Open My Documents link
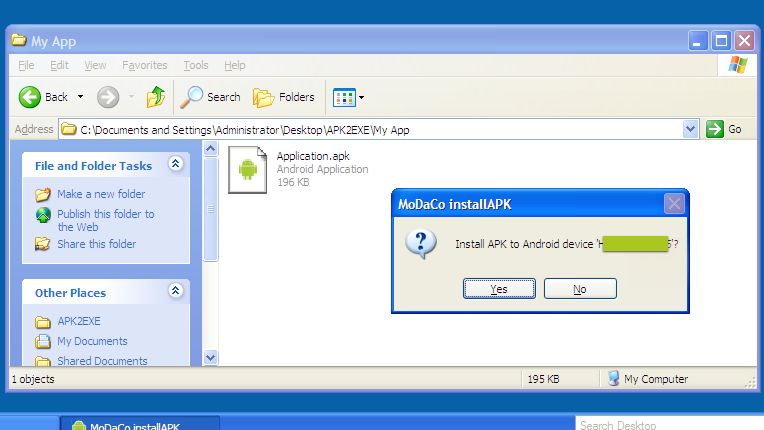764x430 pixels. point(93,341)
